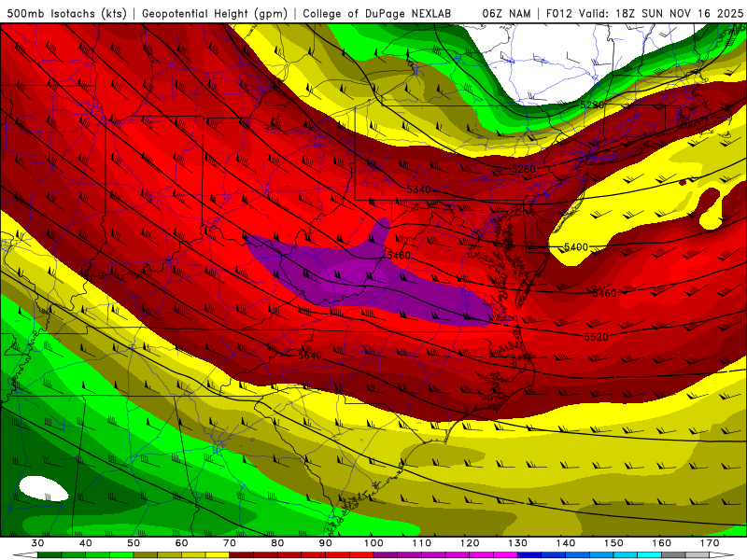This screenshot has width=747, height=560.
Task: Click the '80' legend value
Action: point(277,543)
